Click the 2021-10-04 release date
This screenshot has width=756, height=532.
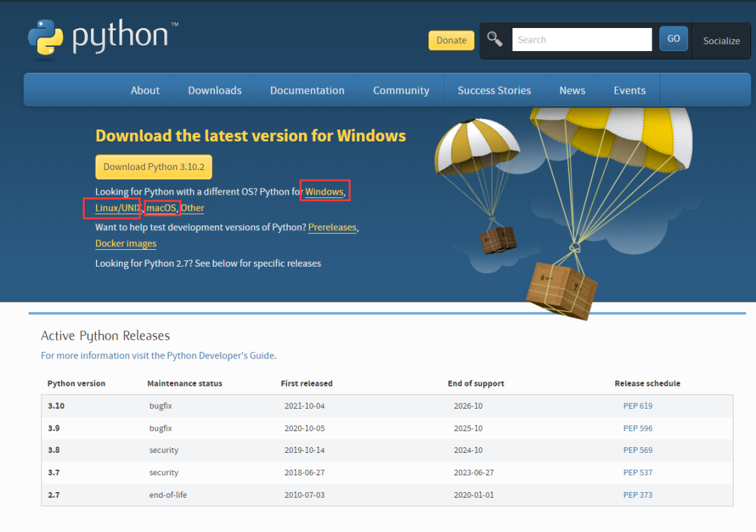(x=304, y=405)
